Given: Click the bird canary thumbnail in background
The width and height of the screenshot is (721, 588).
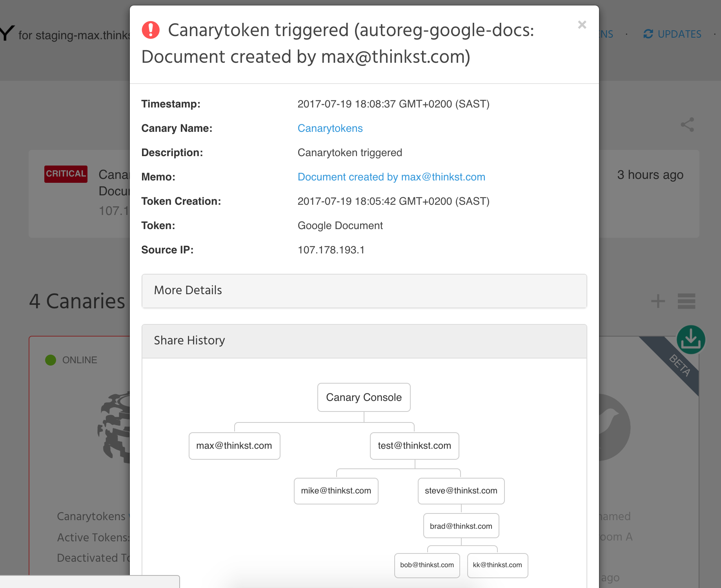Looking at the screenshot, I should [x=614, y=427].
